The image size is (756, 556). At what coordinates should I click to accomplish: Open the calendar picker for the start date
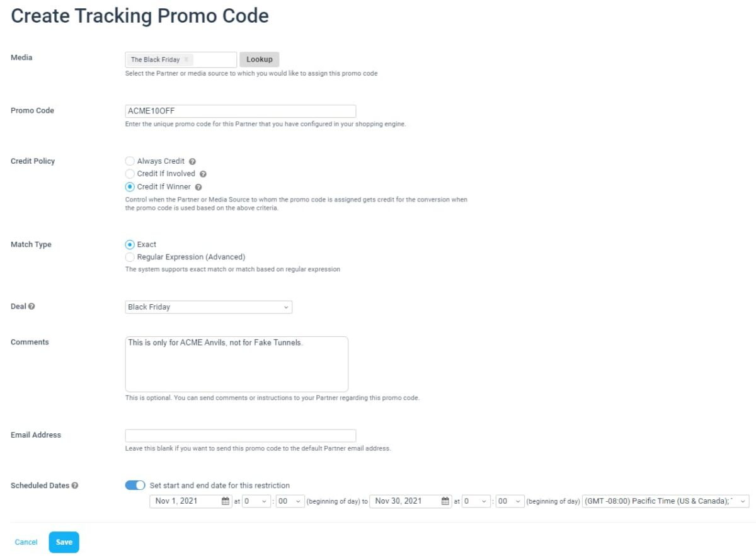click(x=224, y=501)
